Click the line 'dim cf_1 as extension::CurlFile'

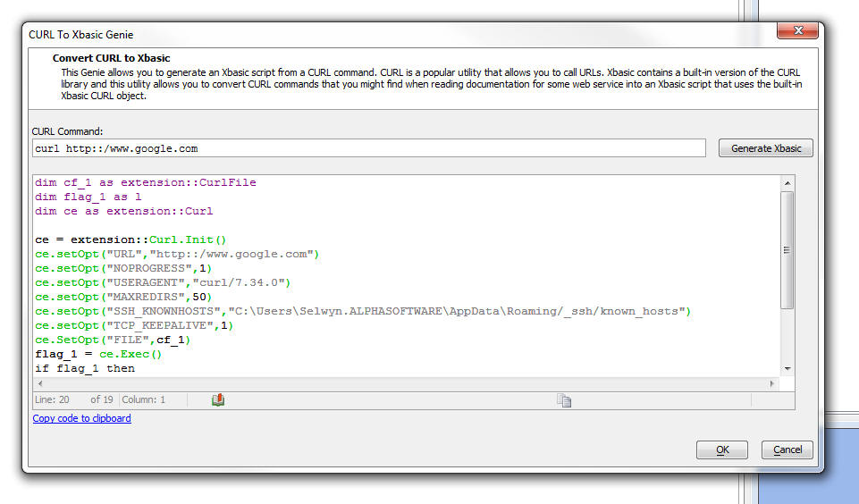coord(146,182)
